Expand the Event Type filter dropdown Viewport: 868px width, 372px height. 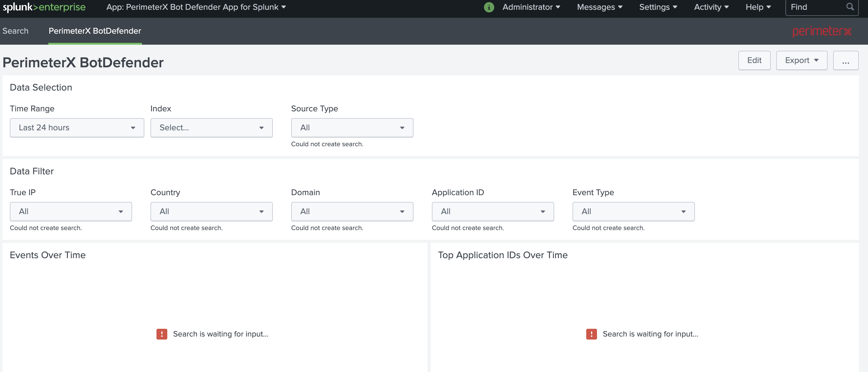(x=633, y=212)
